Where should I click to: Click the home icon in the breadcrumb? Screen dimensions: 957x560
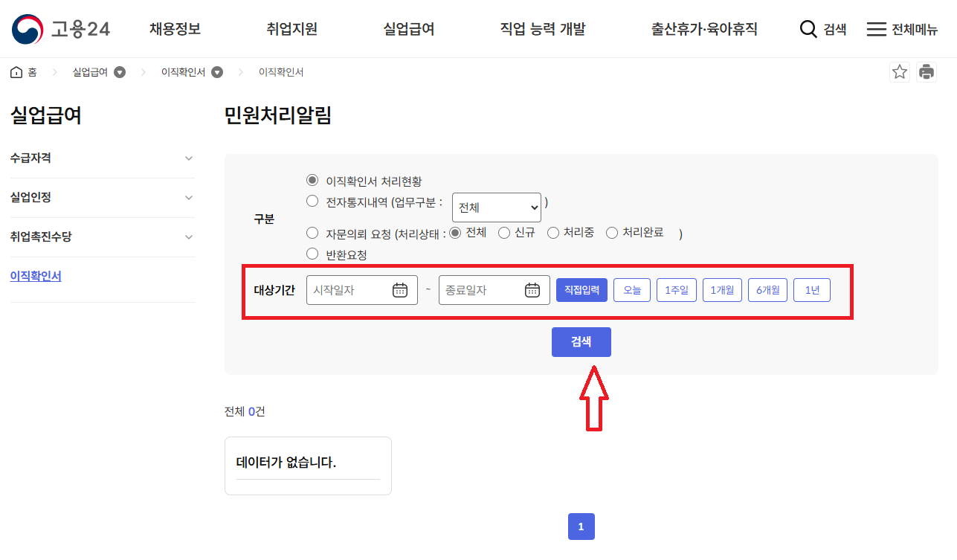coord(16,71)
